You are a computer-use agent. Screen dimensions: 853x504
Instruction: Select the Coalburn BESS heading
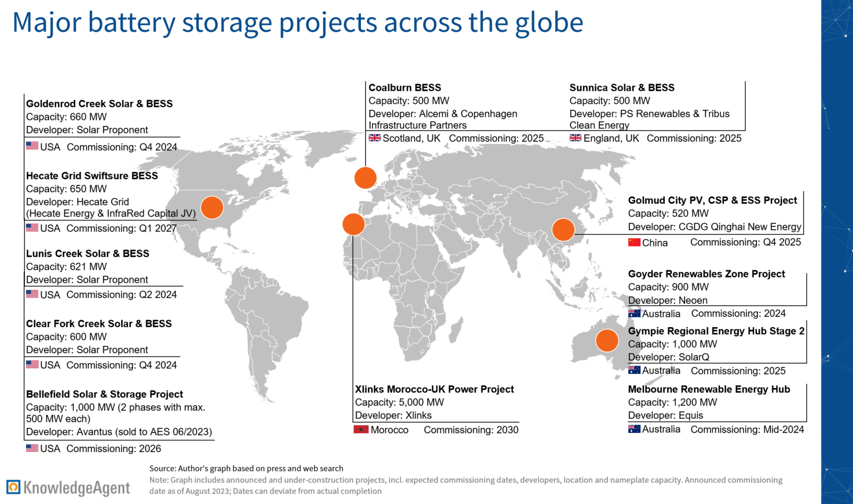click(405, 88)
